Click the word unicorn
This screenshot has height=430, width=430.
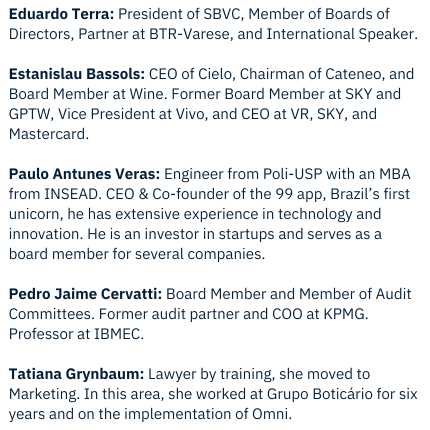(34, 214)
